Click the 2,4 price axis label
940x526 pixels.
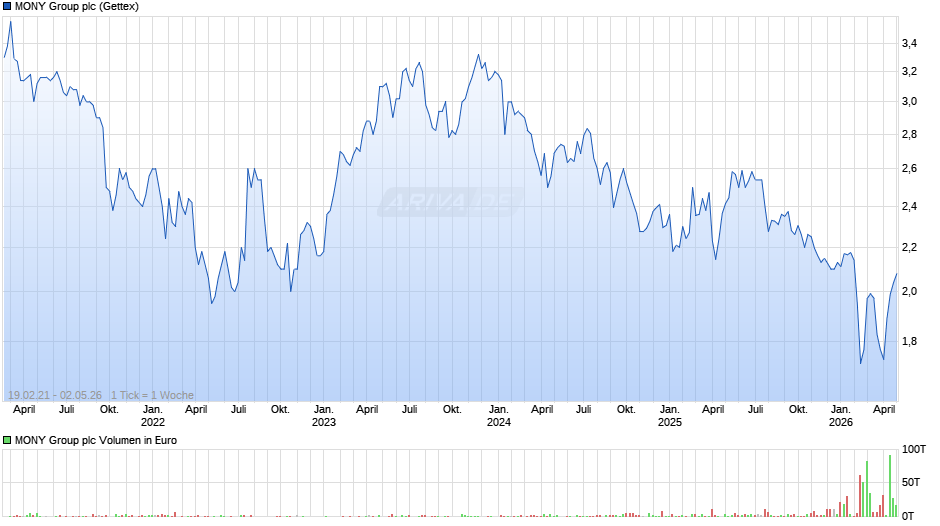point(909,206)
